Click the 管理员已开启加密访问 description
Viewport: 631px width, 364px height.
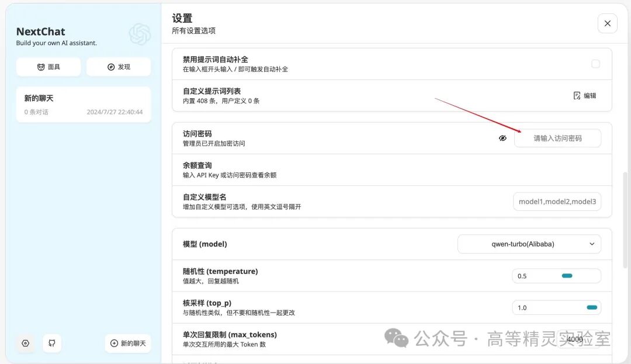(214, 143)
